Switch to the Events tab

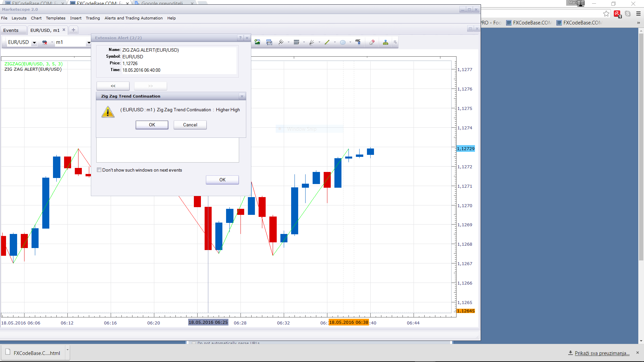11,30
